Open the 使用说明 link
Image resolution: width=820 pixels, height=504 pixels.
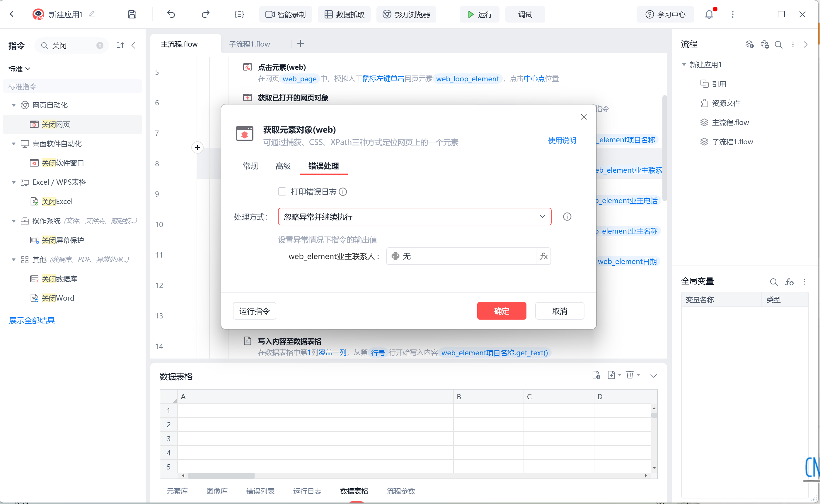(x=562, y=140)
